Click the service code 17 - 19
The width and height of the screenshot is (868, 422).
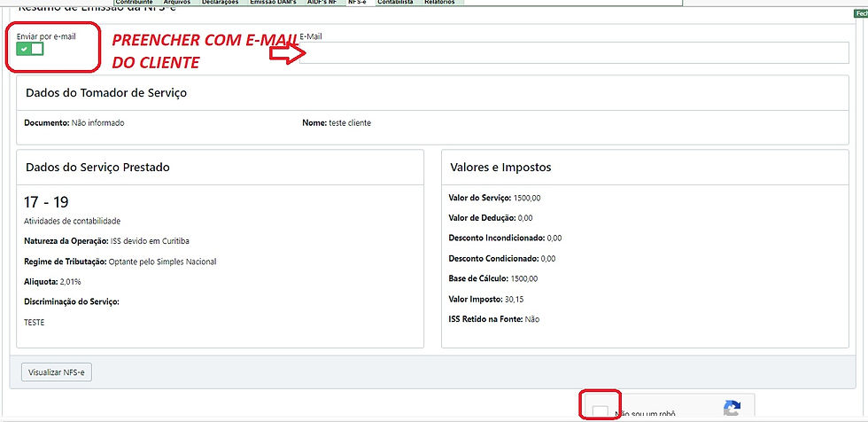46,202
